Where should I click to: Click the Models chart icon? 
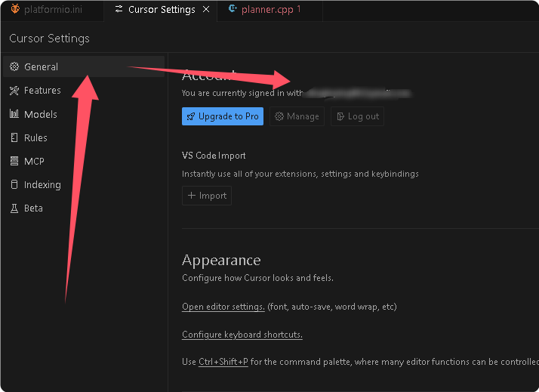14,114
